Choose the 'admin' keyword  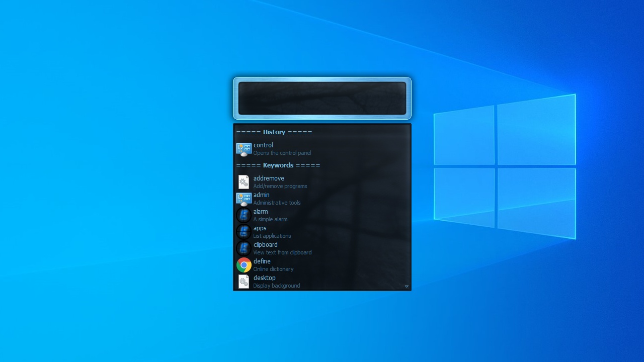point(262,195)
